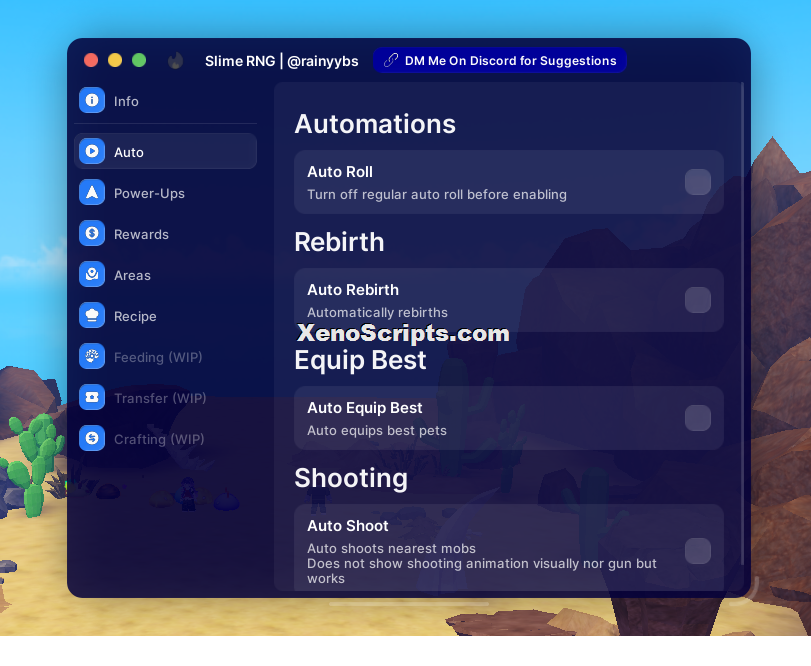The width and height of the screenshot is (811, 666).
Task: Open the Transfer (WIP) tab label
Action: (x=160, y=398)
